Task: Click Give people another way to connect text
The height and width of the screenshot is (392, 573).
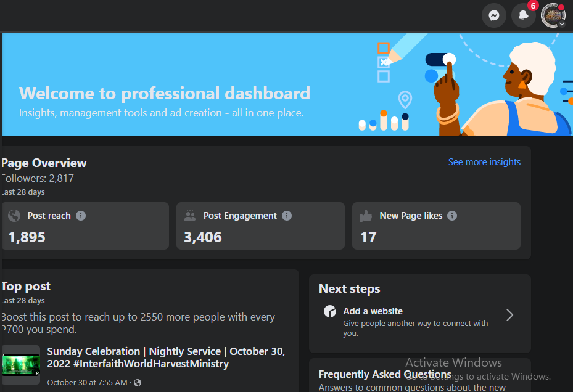Action: [416, 328]
